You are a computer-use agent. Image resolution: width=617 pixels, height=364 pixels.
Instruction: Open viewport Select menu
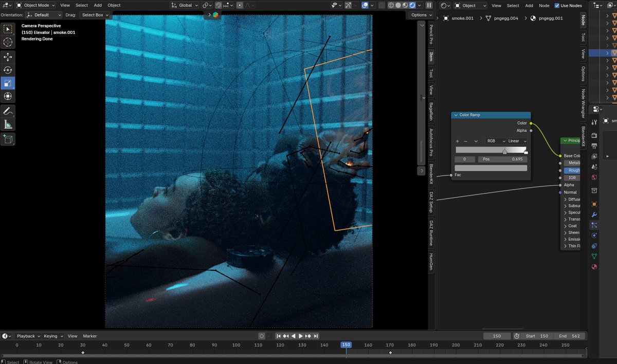pos(82,5)
